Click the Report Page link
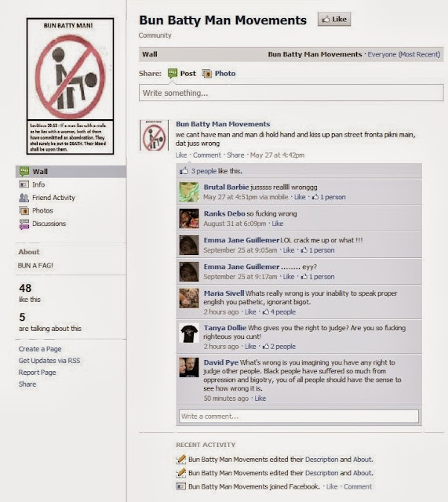 (37, 373)
